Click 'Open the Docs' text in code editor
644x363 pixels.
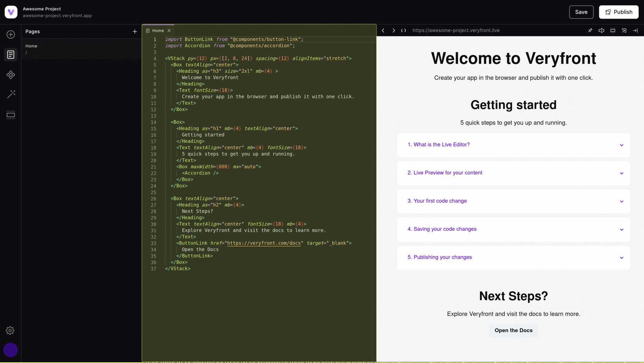200,249
